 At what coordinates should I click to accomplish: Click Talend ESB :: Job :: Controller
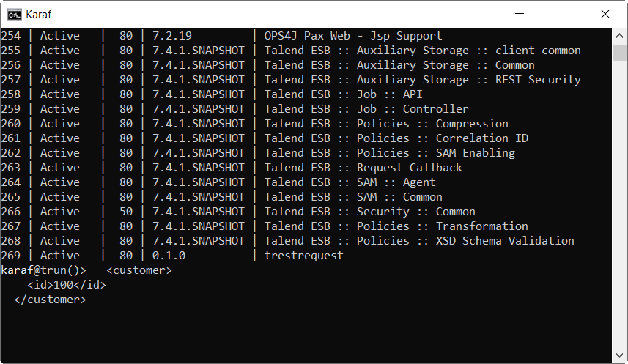coord(366,109)
